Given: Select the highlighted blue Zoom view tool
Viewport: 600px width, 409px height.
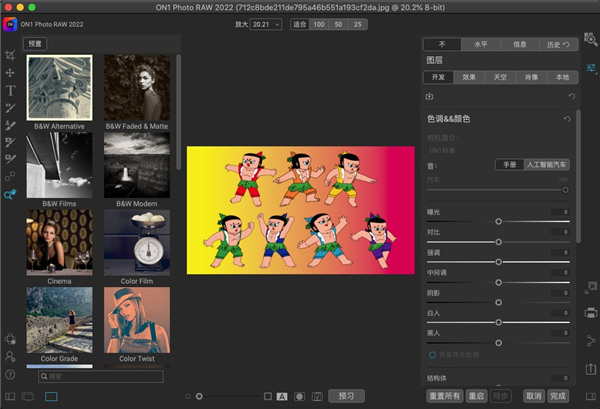Looking at the screenshot, I should click(10, 194).
